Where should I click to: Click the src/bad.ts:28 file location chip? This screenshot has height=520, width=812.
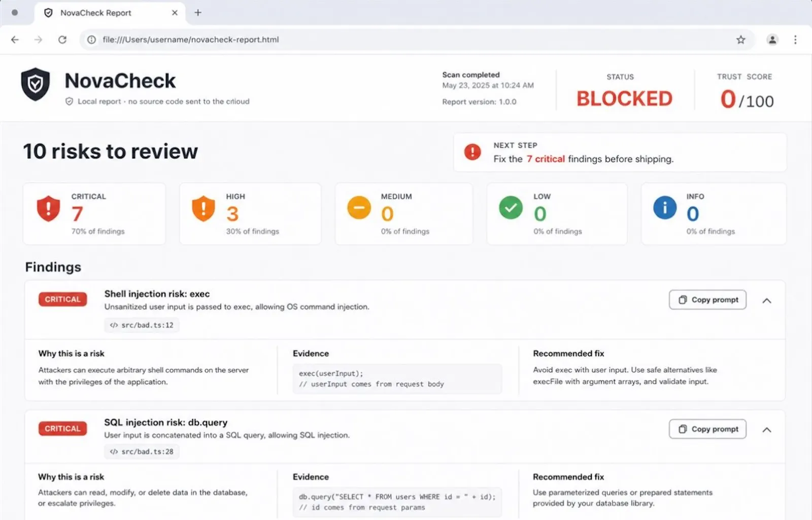pos(142,451)
